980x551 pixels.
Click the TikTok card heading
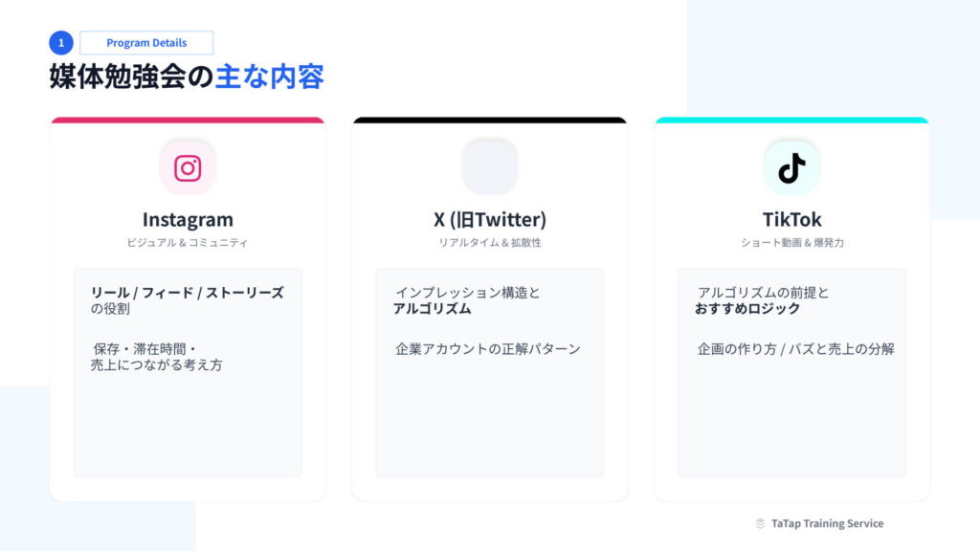[x=791, y=220]
